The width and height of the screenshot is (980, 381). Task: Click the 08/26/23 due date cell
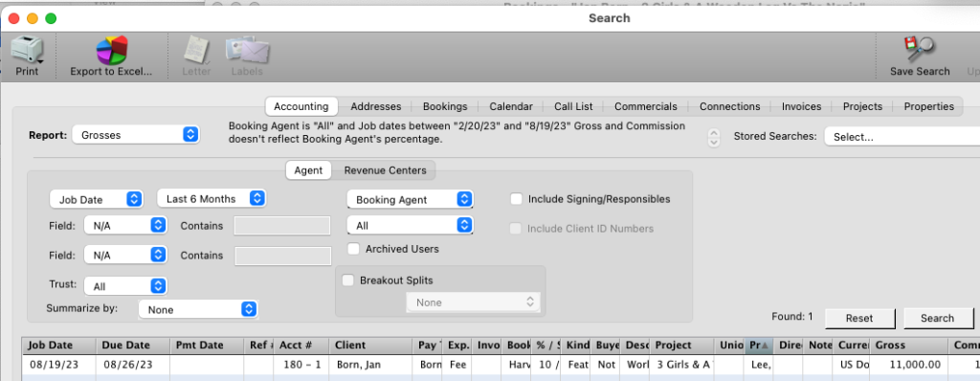(x=132, y=364)
